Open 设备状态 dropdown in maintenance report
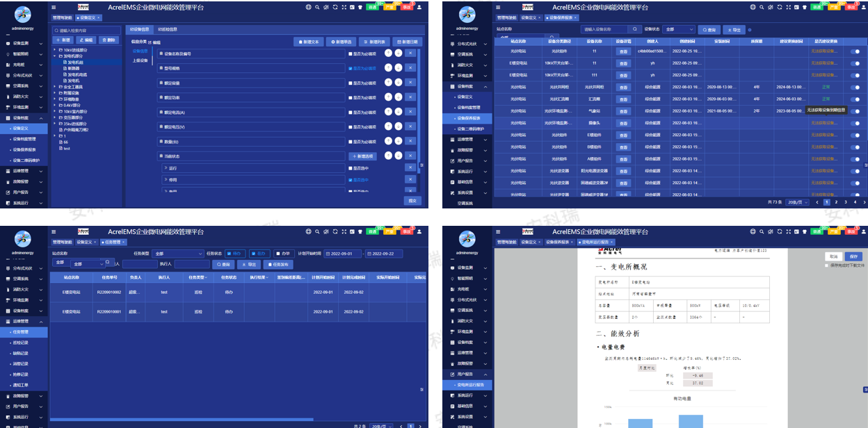The height and width of the screenshot is (428, 868). pos(678,30)
